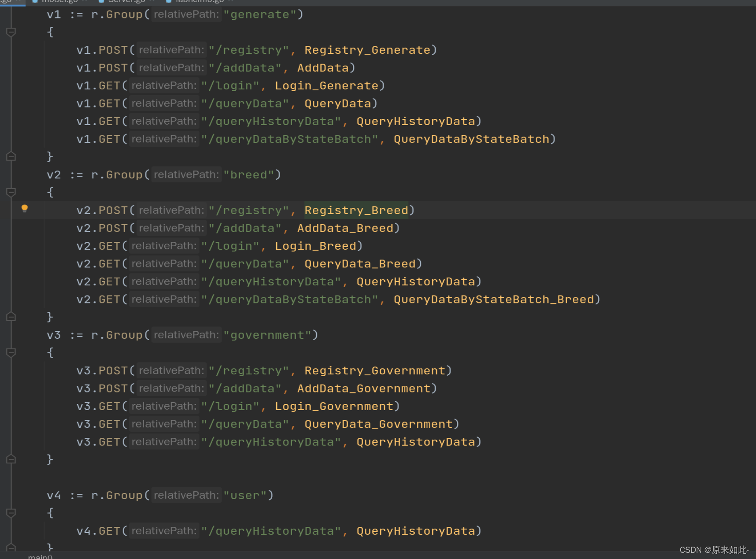Click the v3.POST call on the registry line
756x559 pixels.
pos(102,370)
